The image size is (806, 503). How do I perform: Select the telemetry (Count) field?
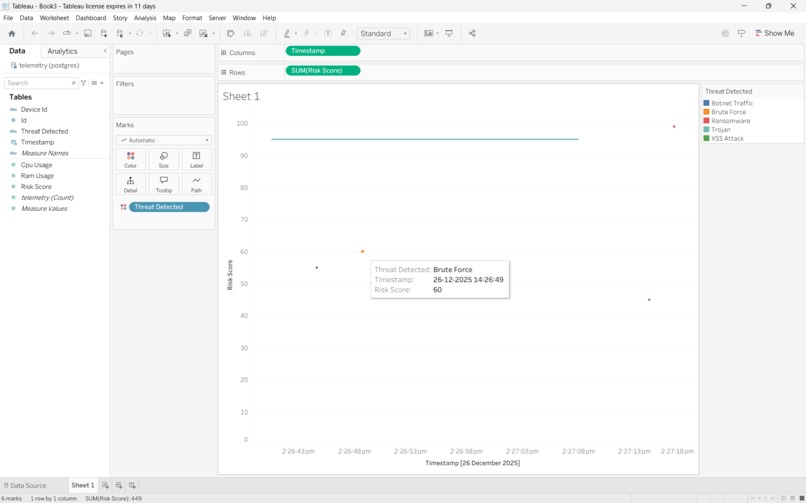[47, 197]
